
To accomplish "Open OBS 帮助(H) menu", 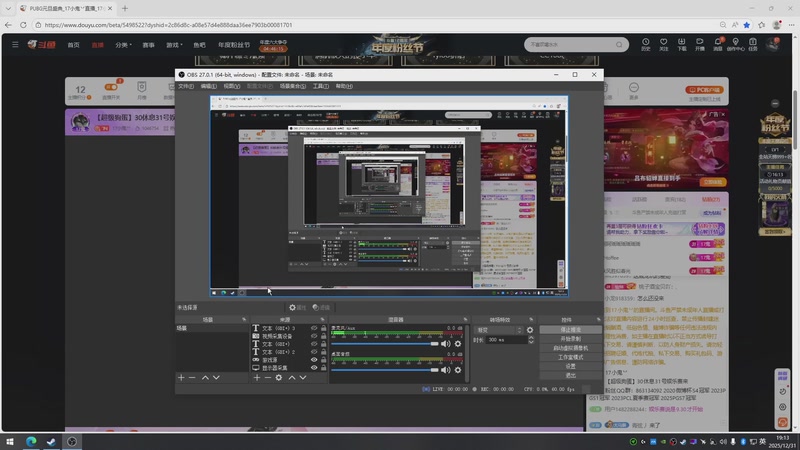I will click(344, 86).
